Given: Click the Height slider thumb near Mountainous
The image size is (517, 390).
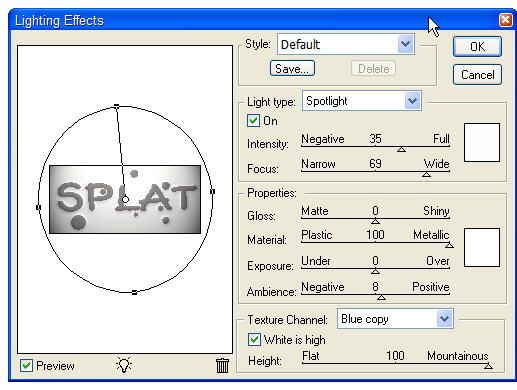Looking at the screenshot, I should [488, 366].
